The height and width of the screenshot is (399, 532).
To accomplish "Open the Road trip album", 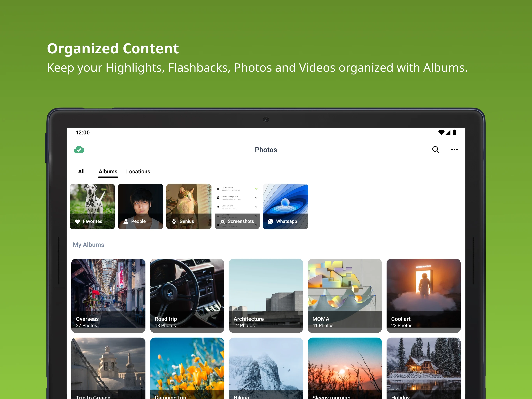I will pyautogui.click(x=187, y=296).
